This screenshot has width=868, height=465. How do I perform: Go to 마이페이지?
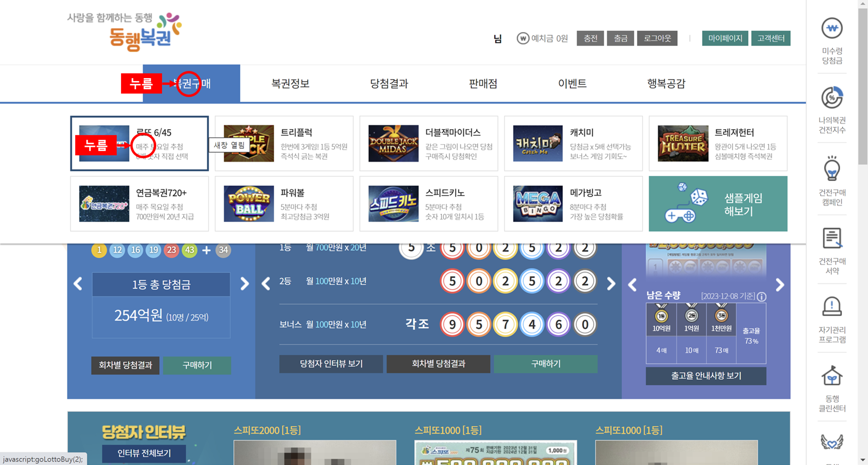pos(725,38)
